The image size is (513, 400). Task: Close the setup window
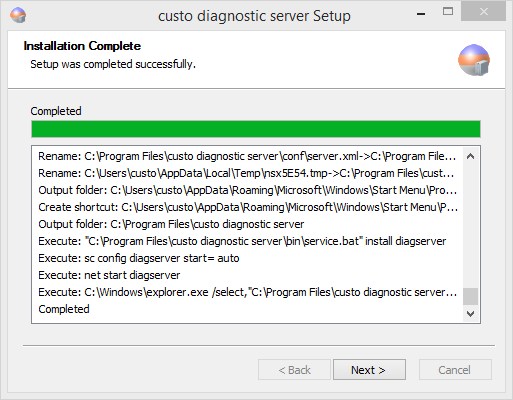[483, 11]
